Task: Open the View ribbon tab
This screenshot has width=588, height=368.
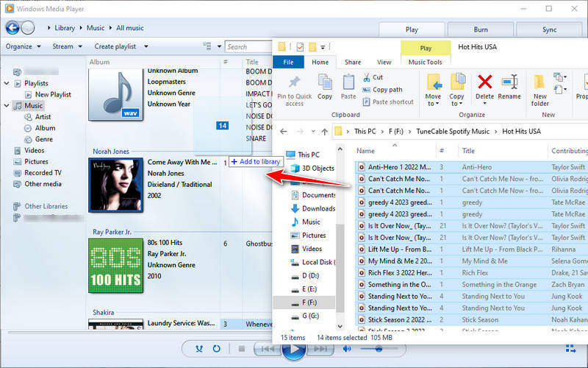Action: coord(384,62)
